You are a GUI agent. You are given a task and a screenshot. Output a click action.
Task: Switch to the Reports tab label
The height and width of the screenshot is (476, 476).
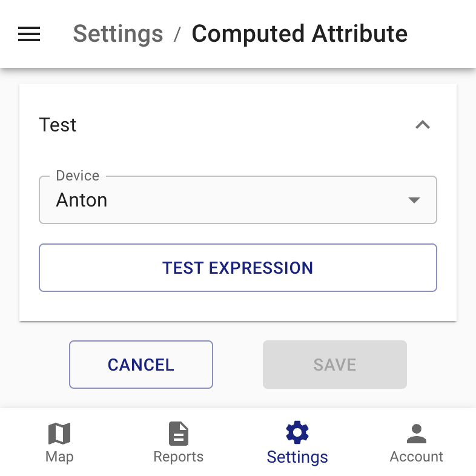point(179,457)
